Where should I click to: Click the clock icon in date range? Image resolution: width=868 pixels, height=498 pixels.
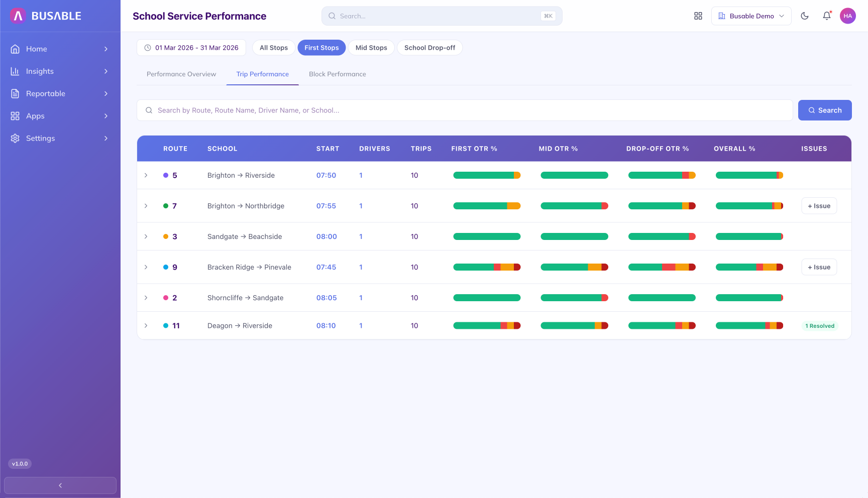(148, 48)
